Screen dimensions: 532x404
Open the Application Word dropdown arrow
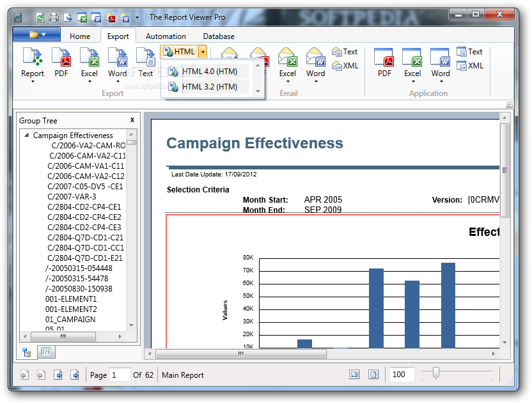[x=441, y=82]
